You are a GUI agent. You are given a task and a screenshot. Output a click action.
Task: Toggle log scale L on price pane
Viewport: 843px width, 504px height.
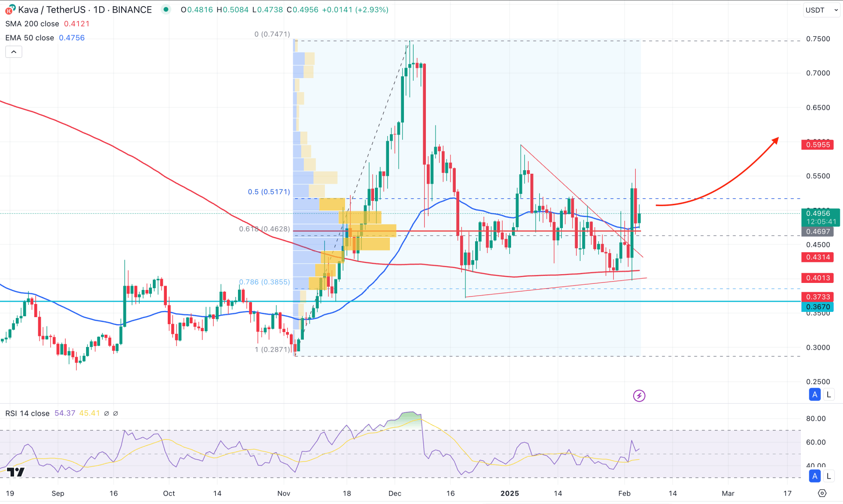[829, 394]
